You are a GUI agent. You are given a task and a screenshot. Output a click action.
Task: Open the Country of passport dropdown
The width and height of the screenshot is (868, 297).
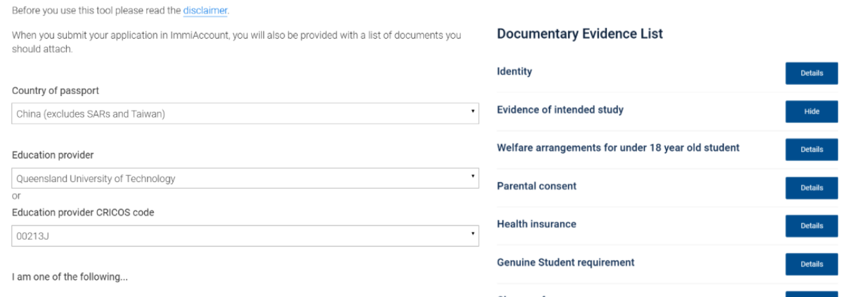pyautogui.click(x=245, y=113)
